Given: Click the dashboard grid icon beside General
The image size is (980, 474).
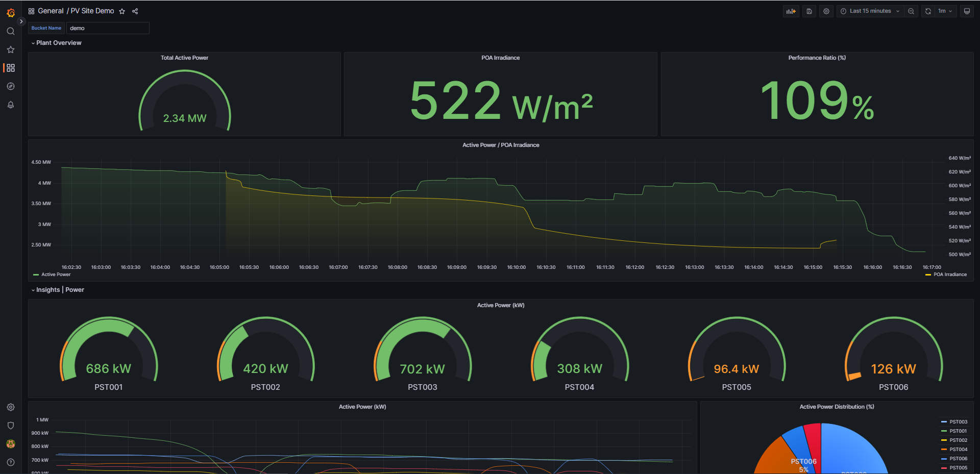Looking at the screenshot, I should [x=31, y=11].
